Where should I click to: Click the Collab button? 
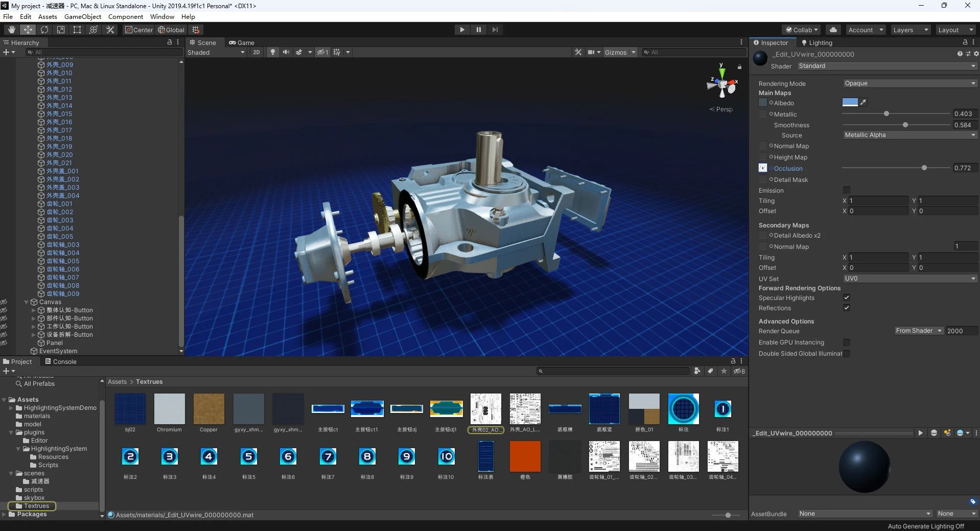tap(802, 30)
